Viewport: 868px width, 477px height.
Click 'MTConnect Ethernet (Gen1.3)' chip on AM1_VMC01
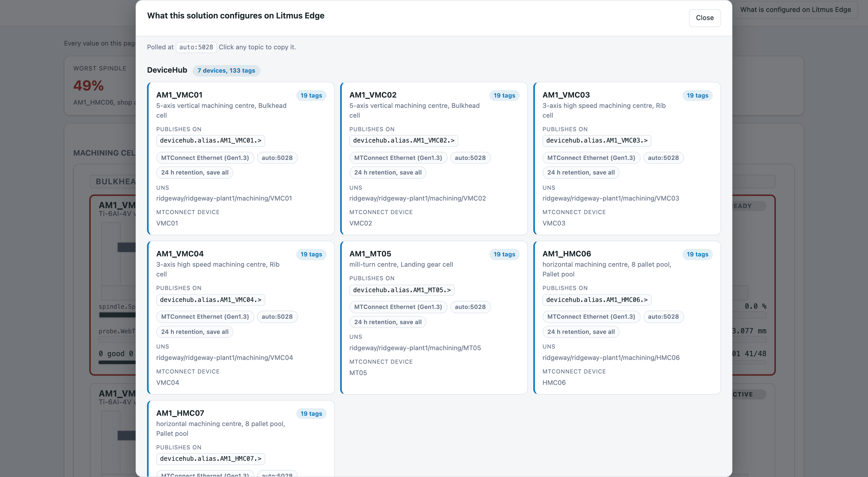(x=205, y=158)
